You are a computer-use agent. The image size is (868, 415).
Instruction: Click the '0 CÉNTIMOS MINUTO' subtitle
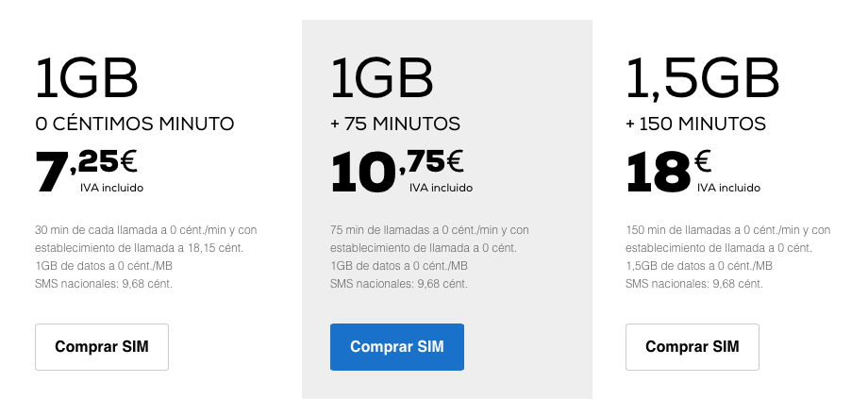pyautogui.click(x=135, y=124)
